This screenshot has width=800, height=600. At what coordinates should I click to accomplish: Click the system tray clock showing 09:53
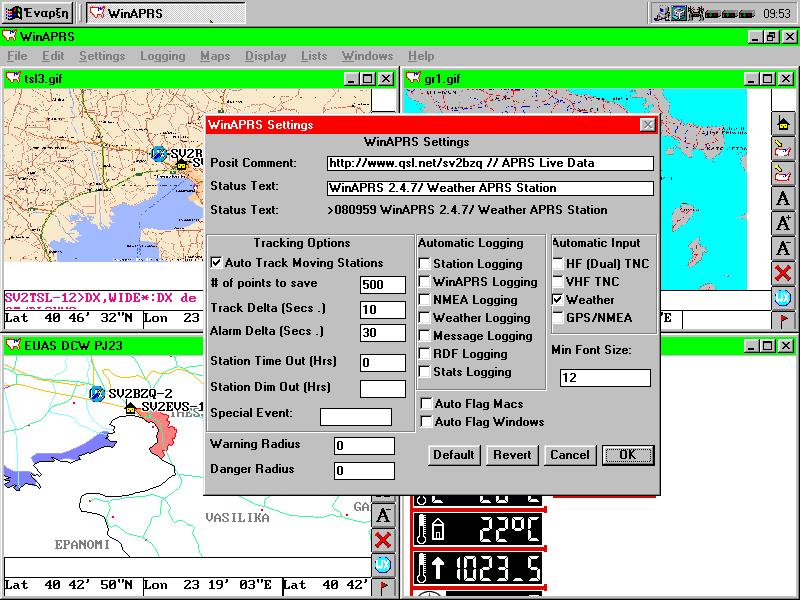click(x=777, y=14)
